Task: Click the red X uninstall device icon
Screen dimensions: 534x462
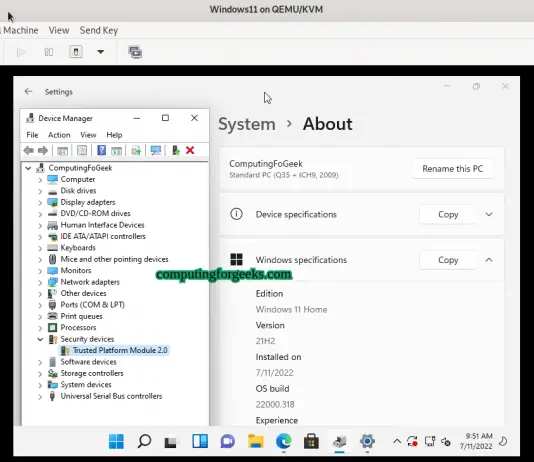Action: click(190, 150)
